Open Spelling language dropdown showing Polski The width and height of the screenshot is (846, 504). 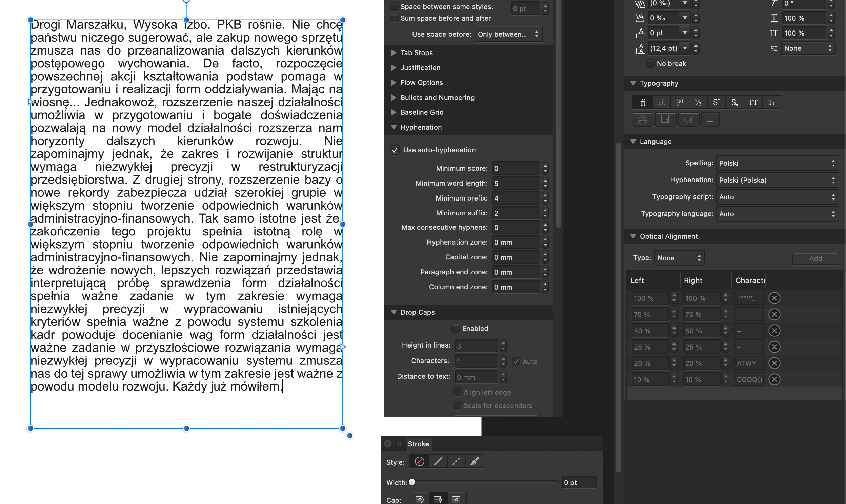pyautogui.click(x=777, y=163)
